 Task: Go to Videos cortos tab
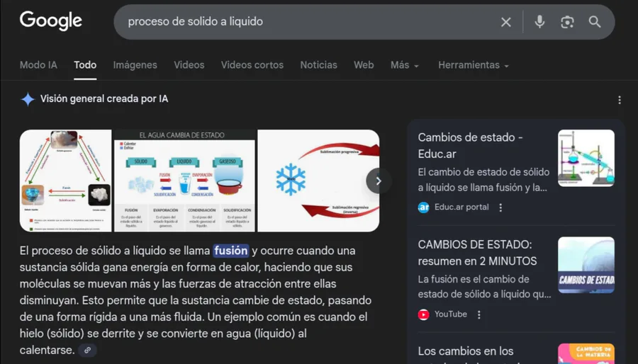[x=252, y=65]
